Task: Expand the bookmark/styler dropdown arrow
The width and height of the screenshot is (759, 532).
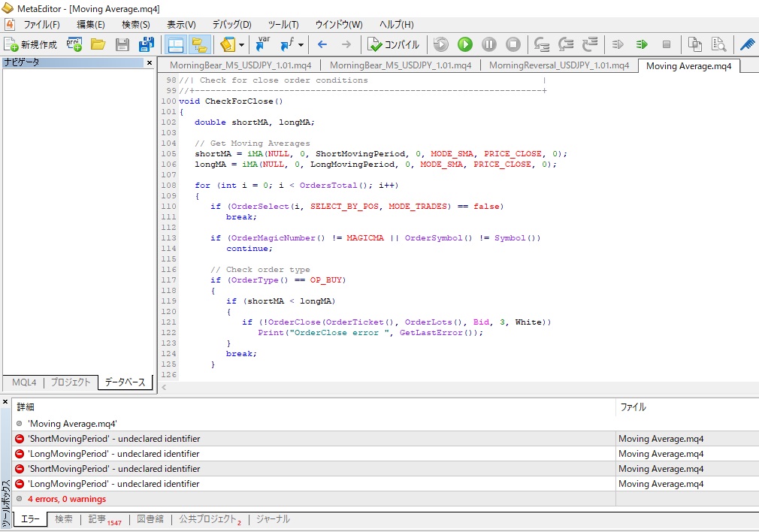Action: click(241, 45)
